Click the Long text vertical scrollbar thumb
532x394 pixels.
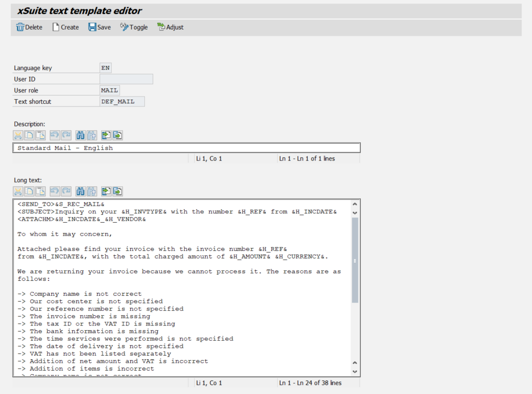point(355,260)
